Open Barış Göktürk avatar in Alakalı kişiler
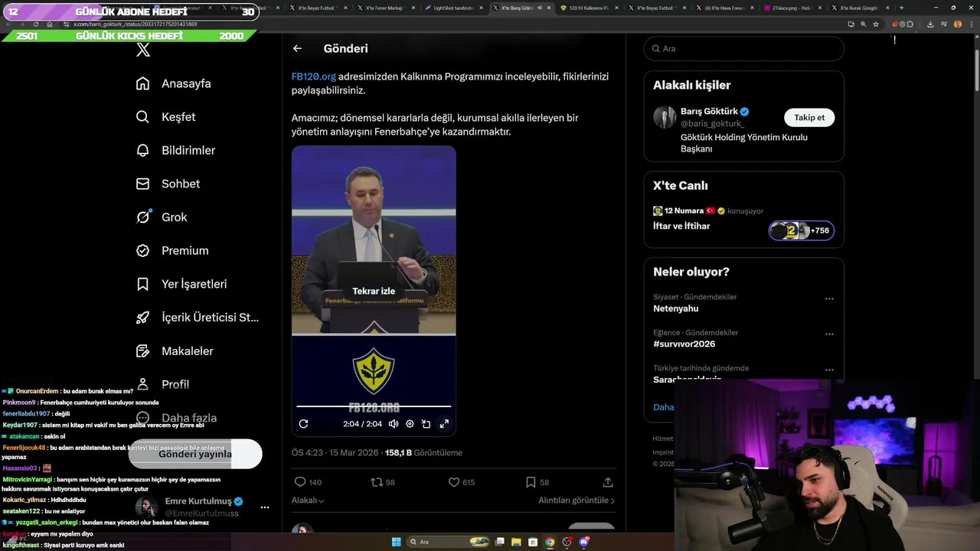980x551 pixels. click(x=665, y=117)
